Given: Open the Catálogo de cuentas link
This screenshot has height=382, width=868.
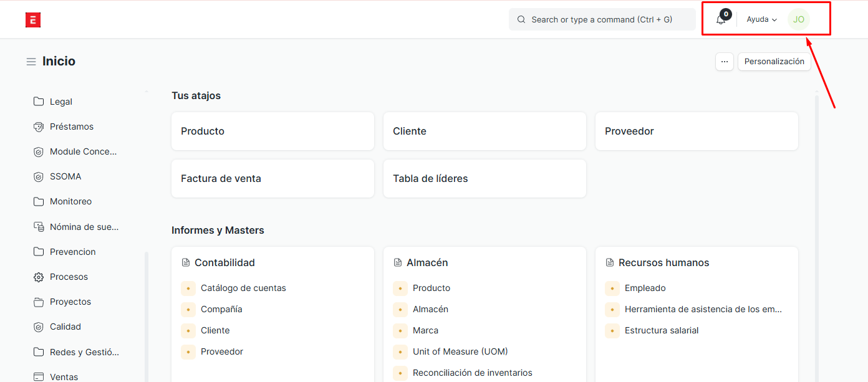Looking at the screenshot, I should (243, 288).
